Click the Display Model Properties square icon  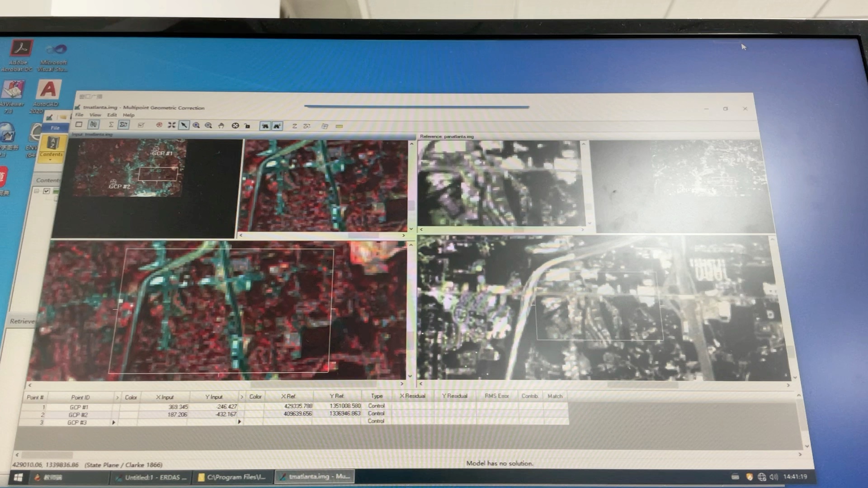[79, 124]
